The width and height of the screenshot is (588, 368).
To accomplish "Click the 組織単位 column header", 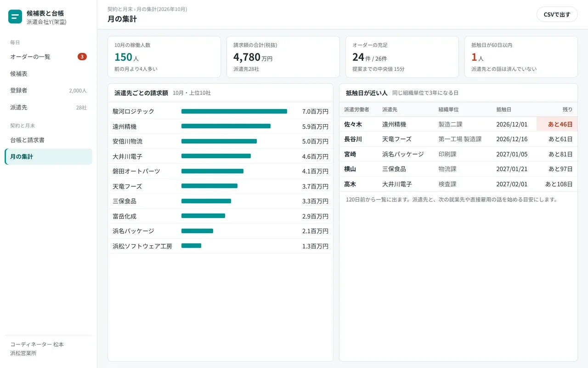I will coord(448,109).
